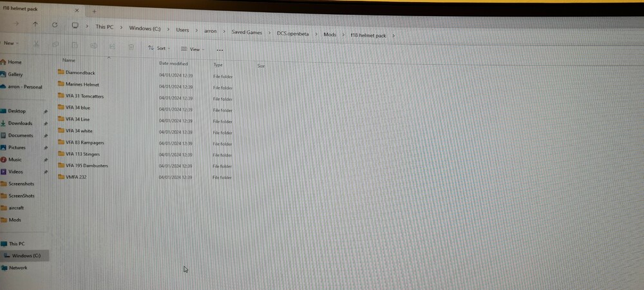Viewport: 644px width, 290px height.
Task: Close the f18 helmet pack tab
Action: (77, 10)
